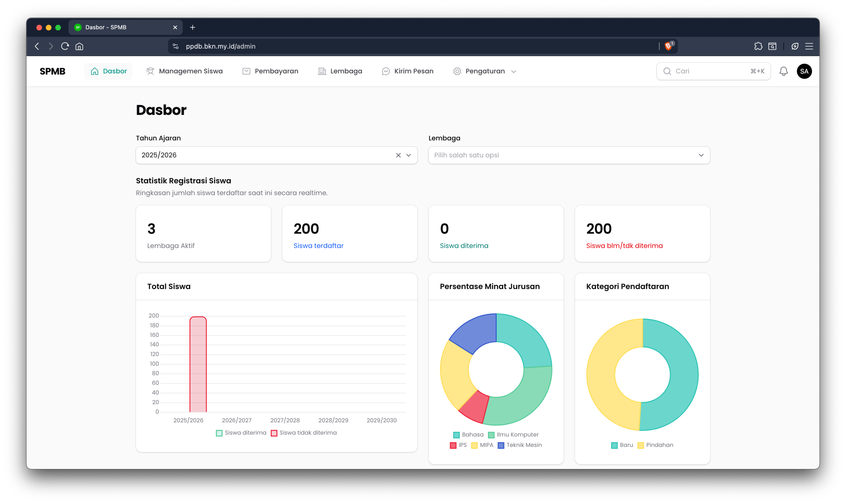This screenshot has height=504, width=846.
Task: Click the Brave Shields icon in address bar
Action: [x=668, y=46]
